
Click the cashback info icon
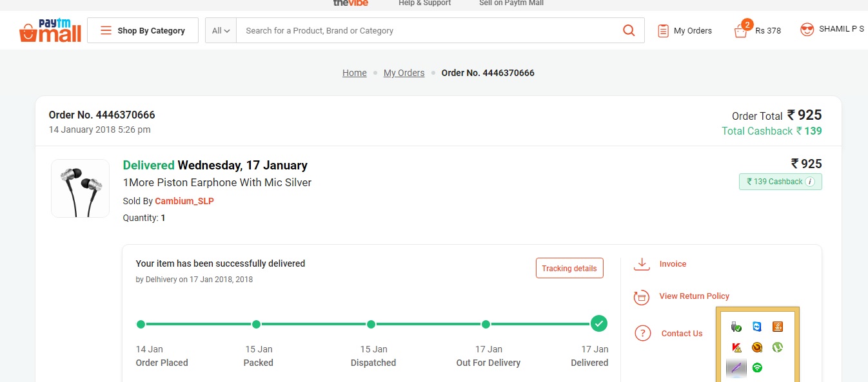810,182
